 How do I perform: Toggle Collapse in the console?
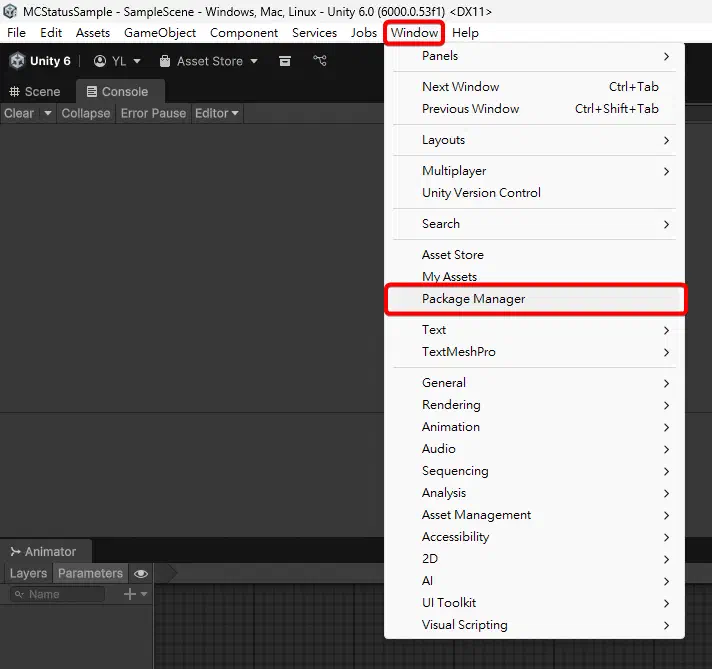[x=86, y=113]
